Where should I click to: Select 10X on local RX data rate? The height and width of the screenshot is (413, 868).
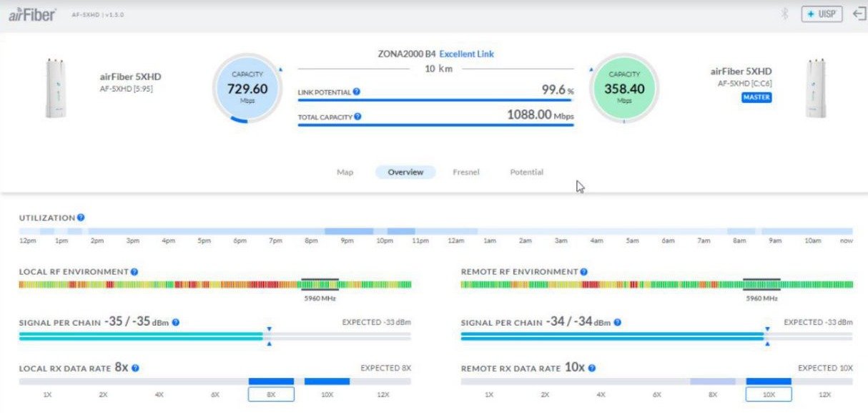(x=327, y=394)
